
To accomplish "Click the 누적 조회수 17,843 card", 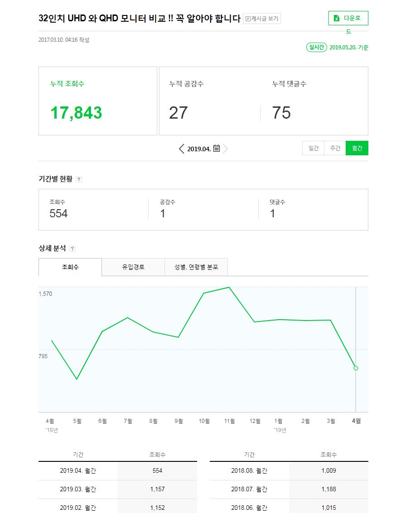I will tap(98, 101).
